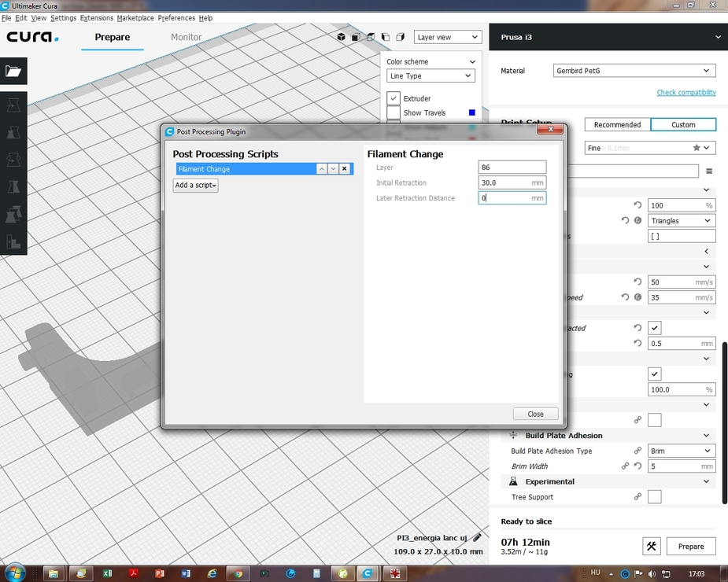
Task: Open the Material Gembird PetG dropdown
Action: (x=634, y=71)
